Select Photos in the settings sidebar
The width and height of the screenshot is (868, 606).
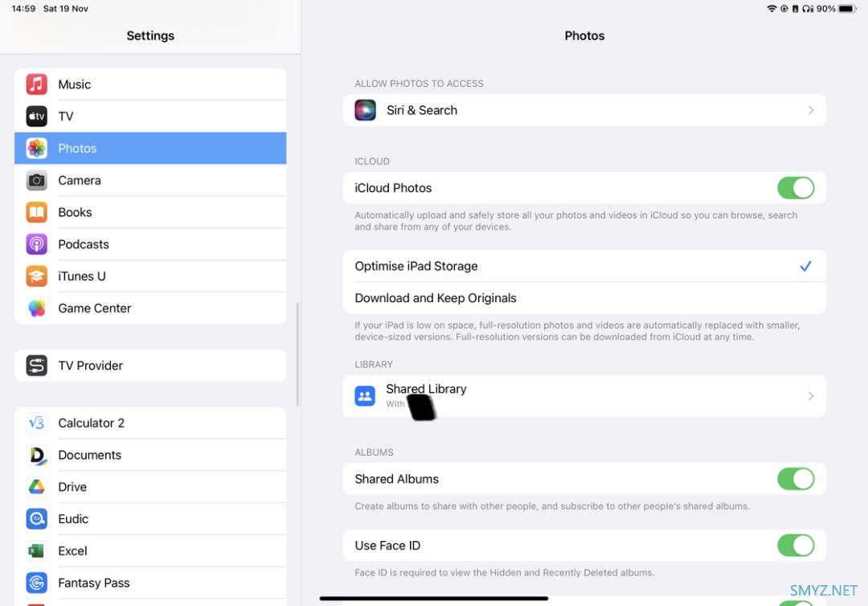[150, 149]
